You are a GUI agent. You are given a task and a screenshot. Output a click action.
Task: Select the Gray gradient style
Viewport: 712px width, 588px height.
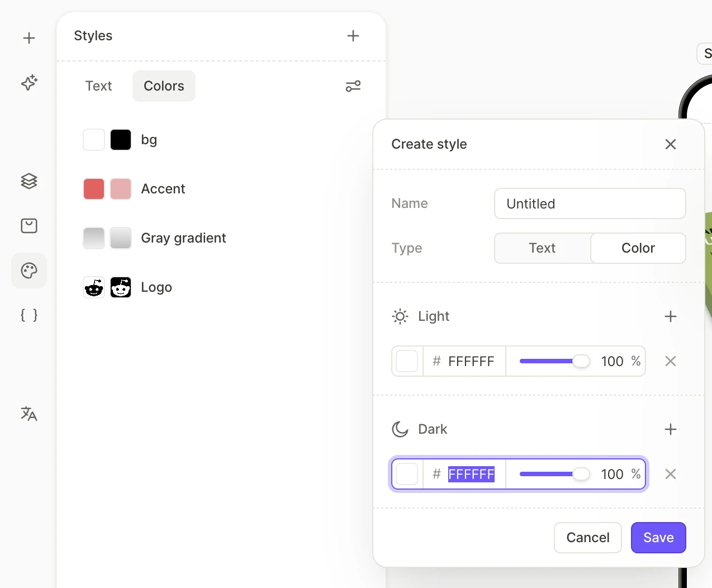click(x=183, y=238)
